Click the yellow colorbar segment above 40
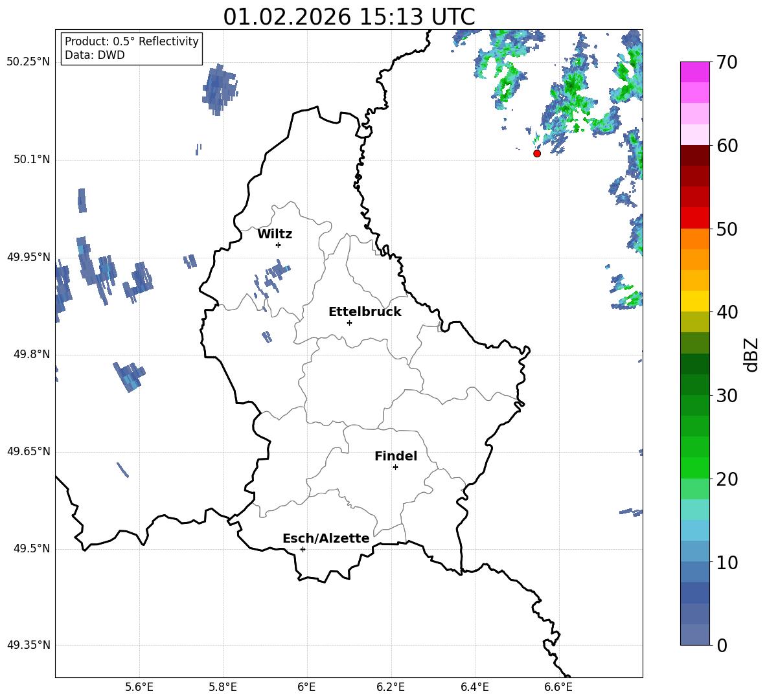 click(x=694, y=301)
